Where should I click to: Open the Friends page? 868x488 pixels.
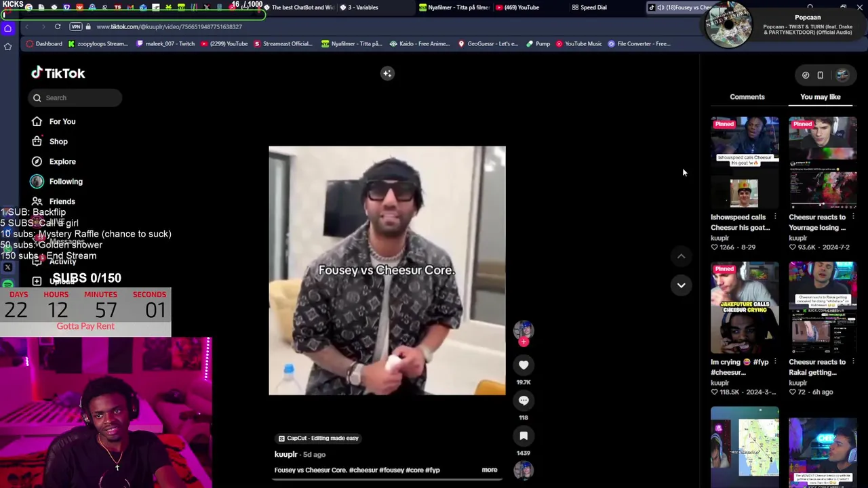tap(62, 201)
